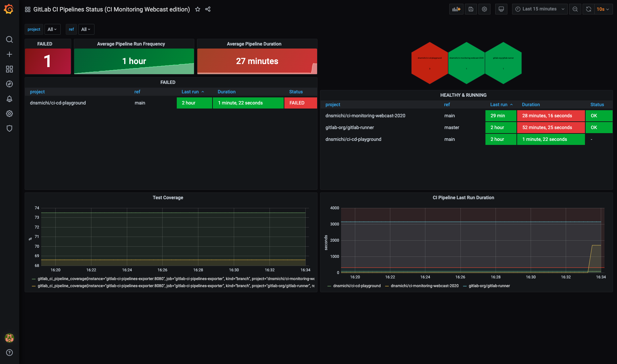The image size is (617, 364).
Task: Click the search icon in sidebar
Action: point(9,39)
